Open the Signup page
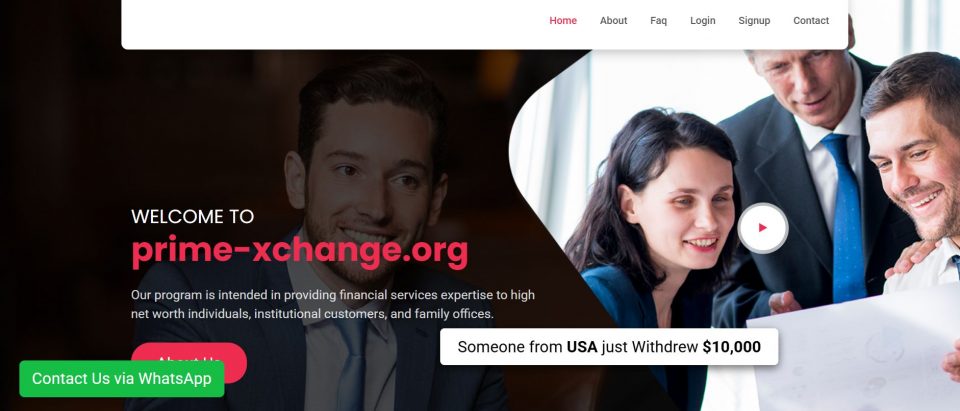 [x=754, y=20]
